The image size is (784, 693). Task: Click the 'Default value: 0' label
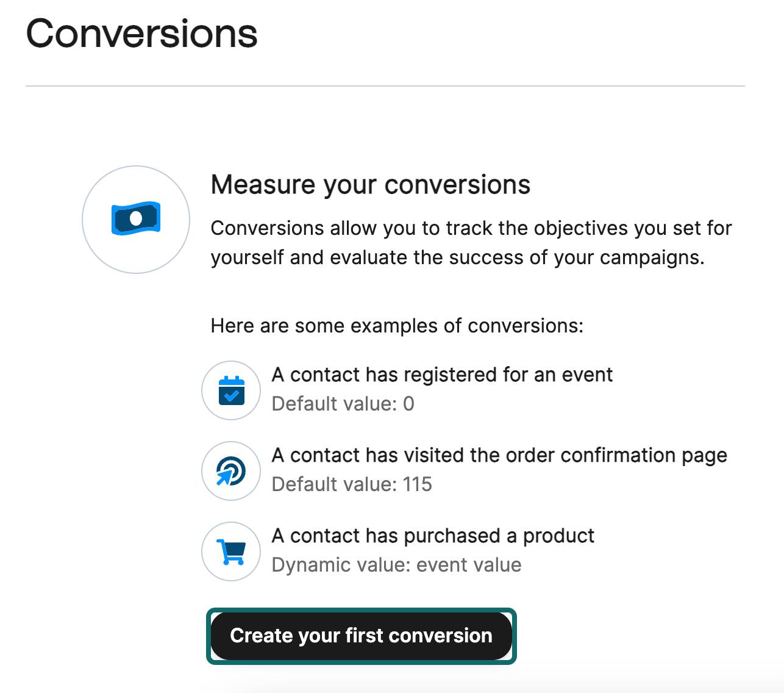coord(343,404)
